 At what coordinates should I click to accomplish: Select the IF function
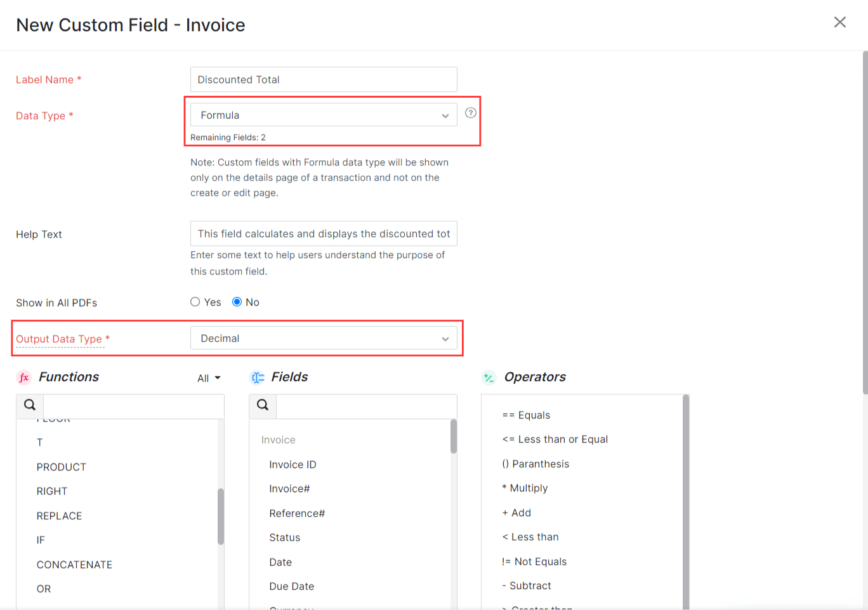[x=40, y=540]
